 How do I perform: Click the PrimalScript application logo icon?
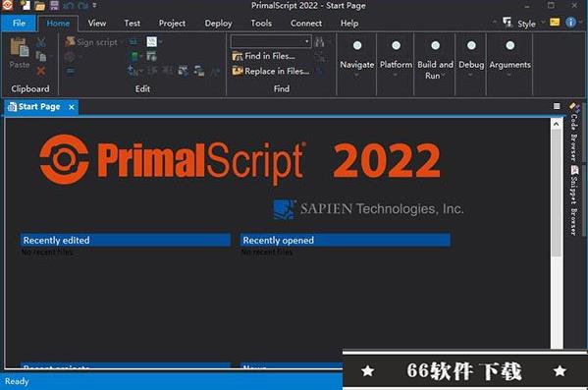coord(8,5)
